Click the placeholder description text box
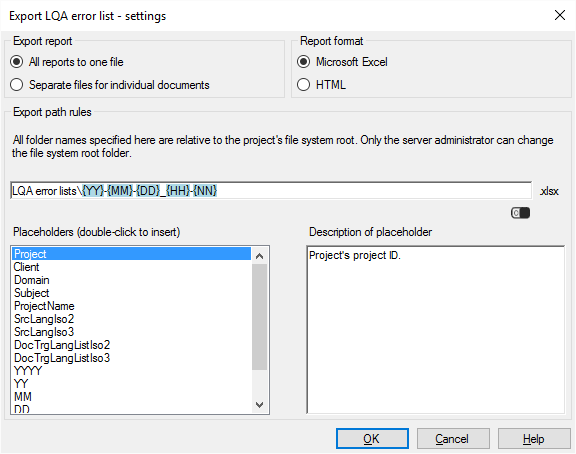Image resolution: width=576 pixels, height=454 pixels. pyautogui.click(x=436, y=330)
